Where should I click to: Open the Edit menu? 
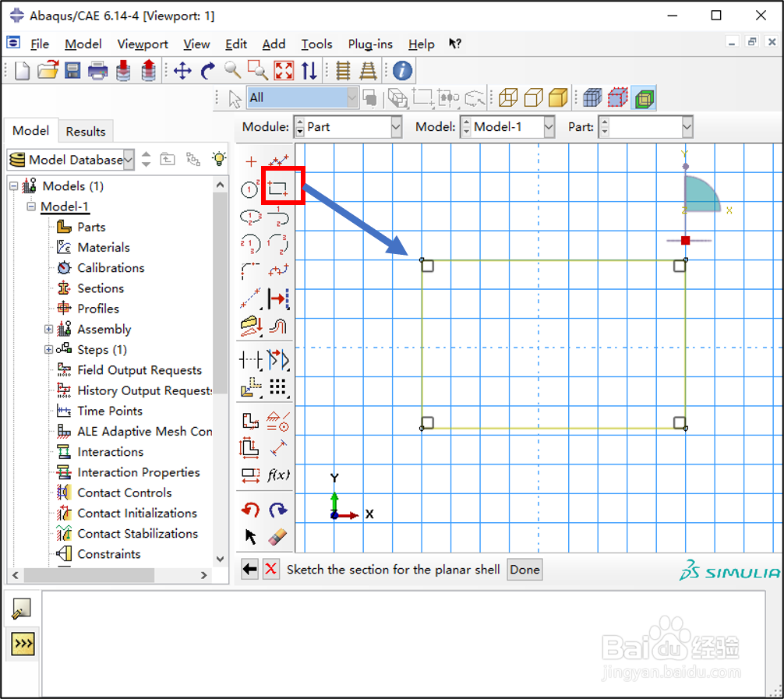(x=236, y=44)
